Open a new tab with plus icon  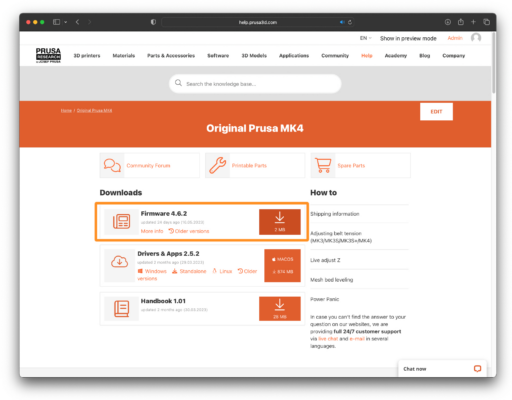473,22
